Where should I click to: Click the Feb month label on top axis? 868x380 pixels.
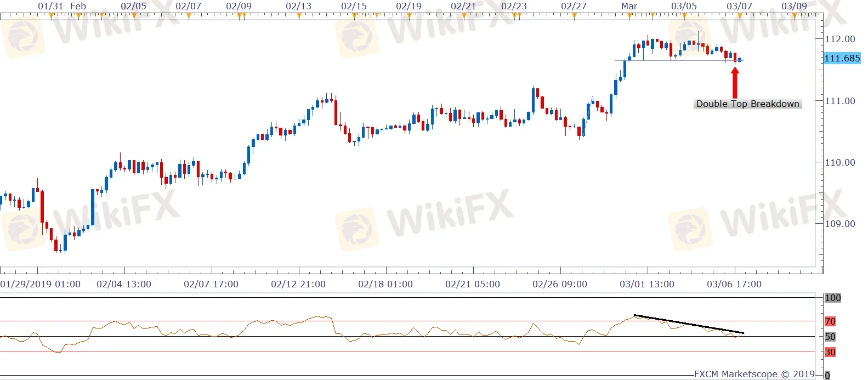(x=78, y=6)
